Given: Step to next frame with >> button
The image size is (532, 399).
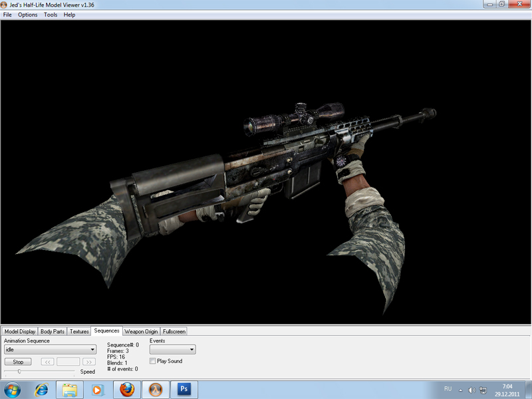Looking at the screenshot, I should 89,362.
